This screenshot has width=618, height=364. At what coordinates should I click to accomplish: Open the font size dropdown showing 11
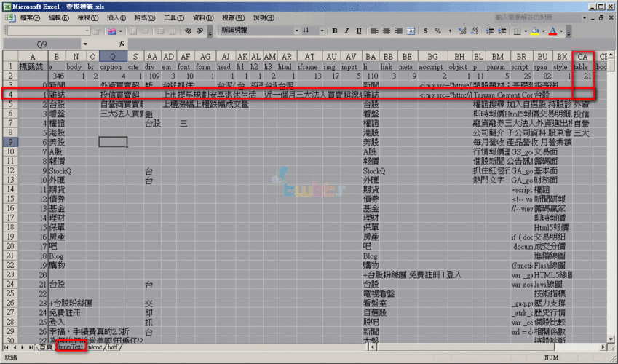tap(322, 31)
